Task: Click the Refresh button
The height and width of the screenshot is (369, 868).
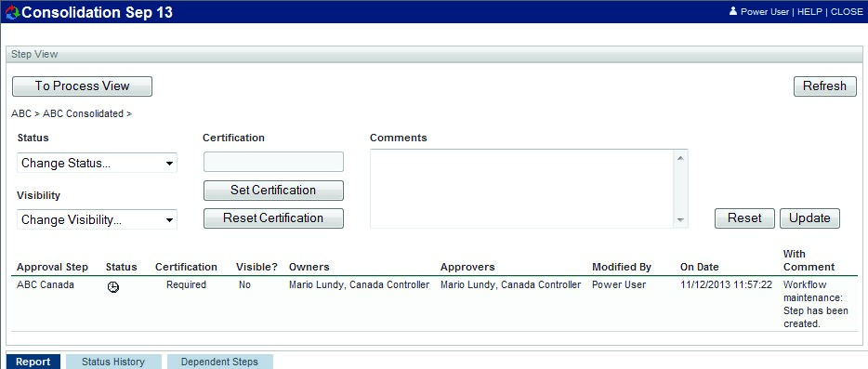Action: tap(825, 86)
